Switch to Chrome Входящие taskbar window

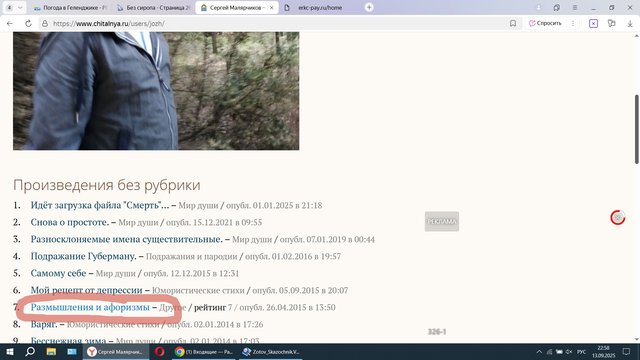pyautogui.click(x=204, y=351)
